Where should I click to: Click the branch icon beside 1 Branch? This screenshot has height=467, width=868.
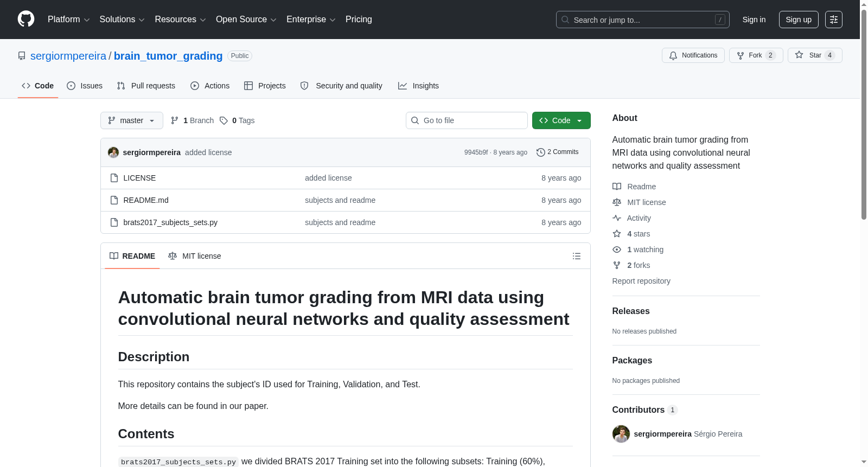click(175, 120)
